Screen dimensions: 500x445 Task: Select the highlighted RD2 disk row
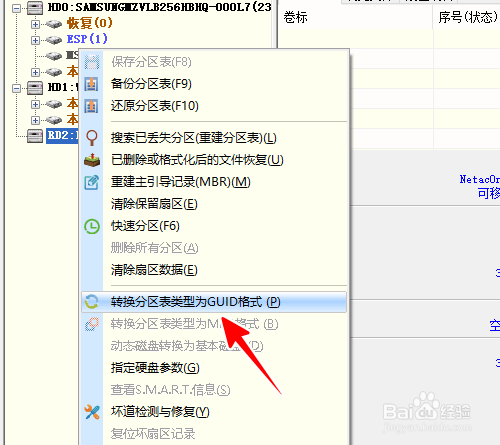coord(62,136)
